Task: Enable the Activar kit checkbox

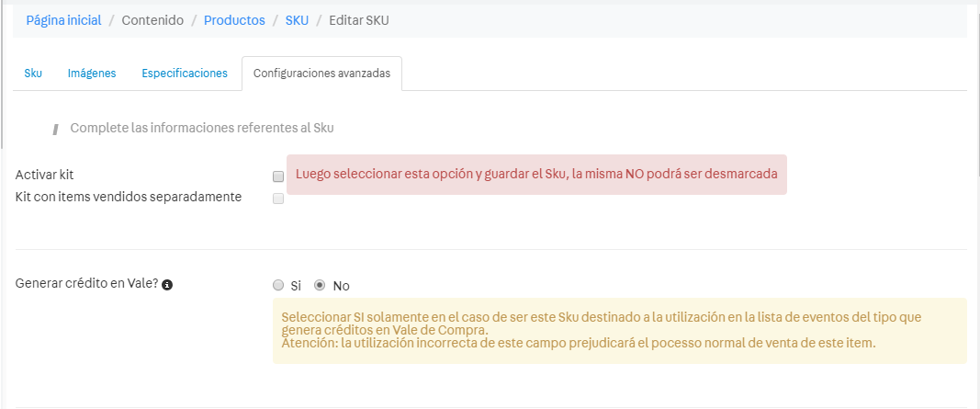Action: 277,176
